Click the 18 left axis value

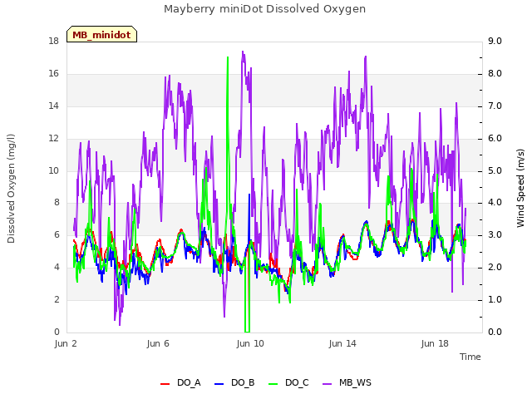coord(53,42)
